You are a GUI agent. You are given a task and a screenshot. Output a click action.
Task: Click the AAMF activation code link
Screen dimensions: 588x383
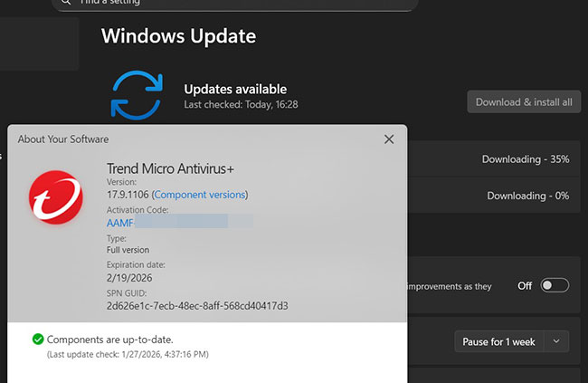[x=120, y=222]
